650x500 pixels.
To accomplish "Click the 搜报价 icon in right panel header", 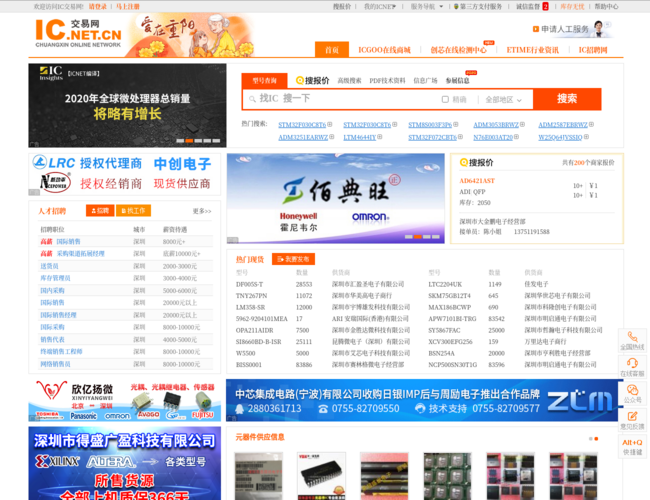I will click(464, 163).
